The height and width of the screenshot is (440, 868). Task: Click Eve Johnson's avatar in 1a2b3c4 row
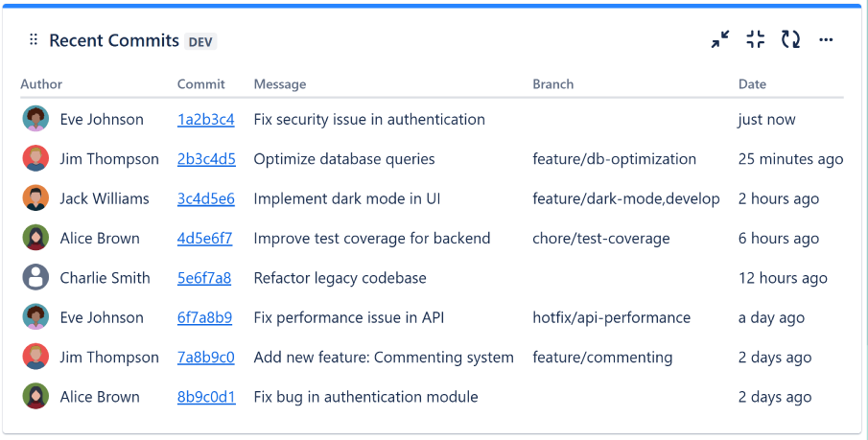[36, 119]
